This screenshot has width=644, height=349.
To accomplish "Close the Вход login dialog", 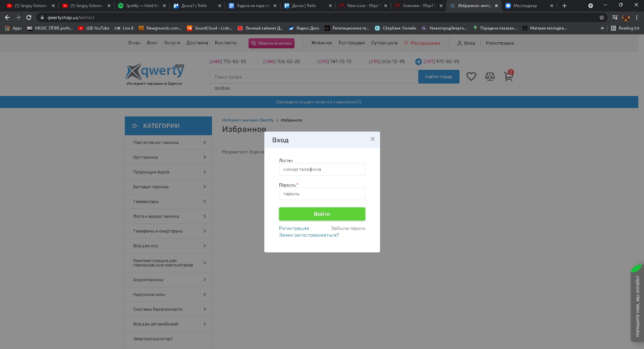I will [372, 139].
